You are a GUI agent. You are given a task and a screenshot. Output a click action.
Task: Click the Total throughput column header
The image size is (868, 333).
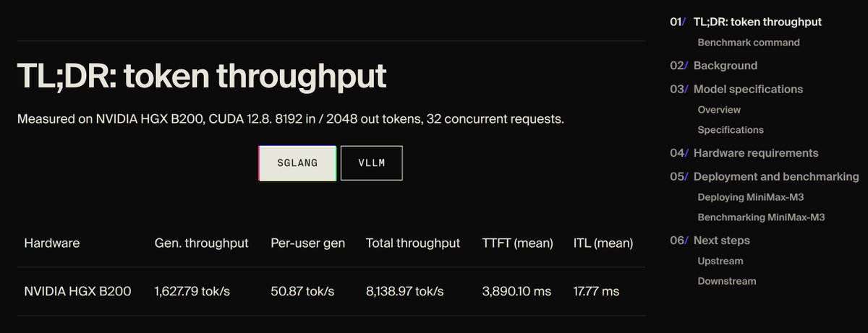(x=413, y=243)
